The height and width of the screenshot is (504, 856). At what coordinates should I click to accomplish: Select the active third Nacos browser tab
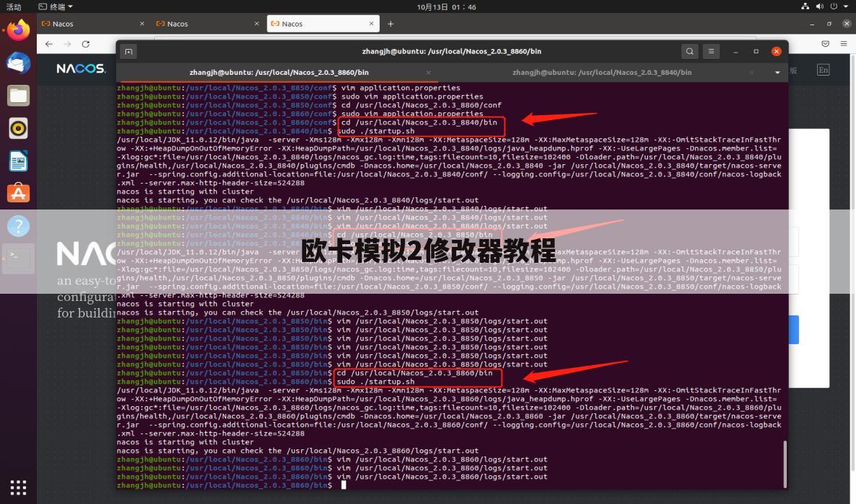(x=323, y=24)
